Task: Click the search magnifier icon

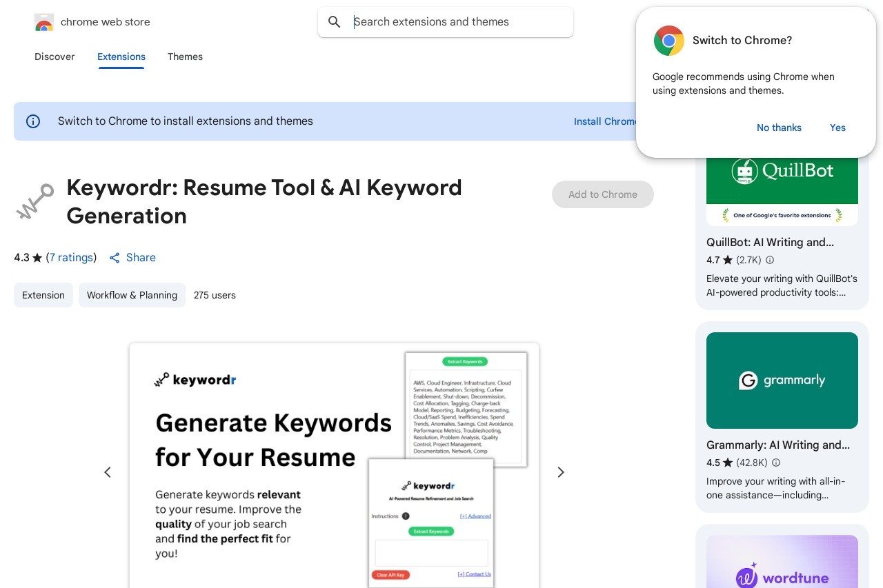Action: pos(335,22)
